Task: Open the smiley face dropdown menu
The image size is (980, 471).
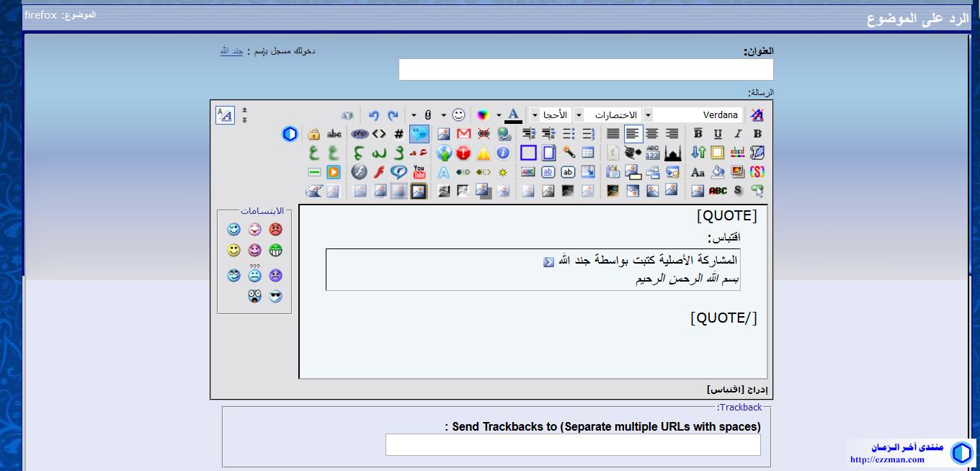Action: pyautogui.click(x=444, y=115)
